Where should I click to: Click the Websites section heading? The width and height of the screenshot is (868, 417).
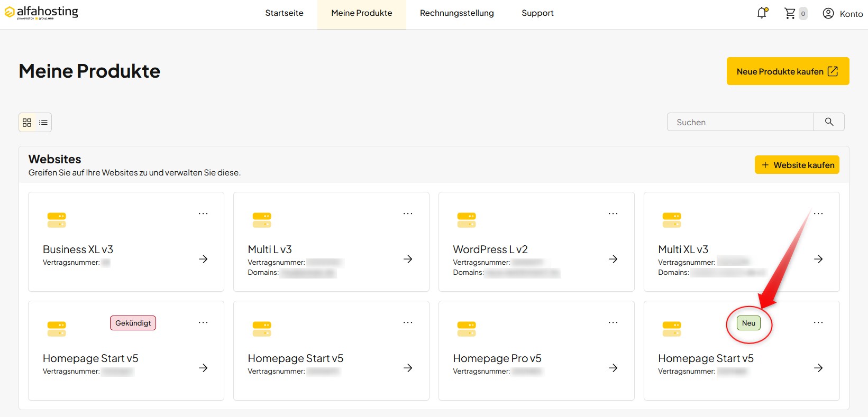[x=55, y=159]
